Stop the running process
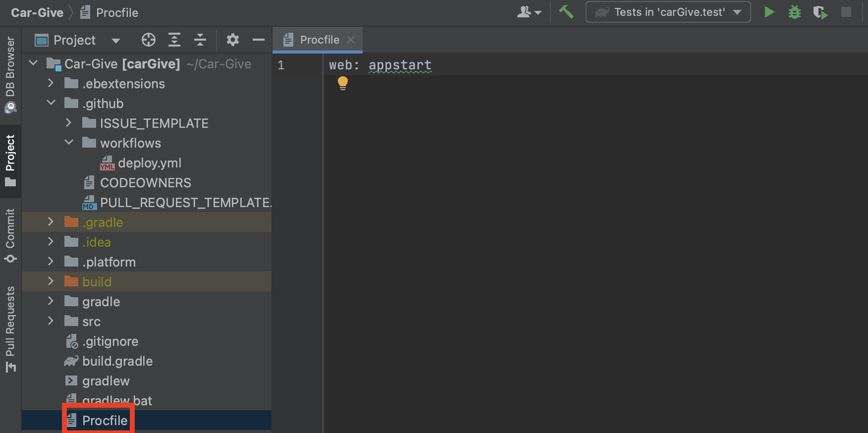 pyautogui.click(x=846, y=12)
